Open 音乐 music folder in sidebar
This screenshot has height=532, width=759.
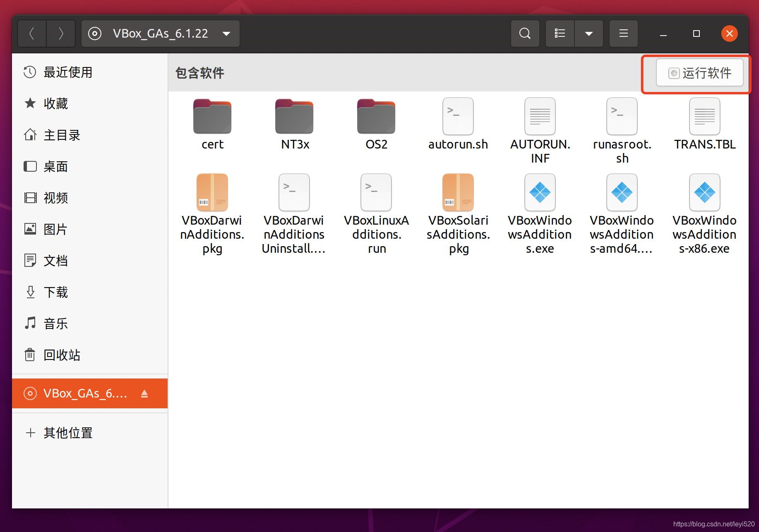tap(90, 324)
